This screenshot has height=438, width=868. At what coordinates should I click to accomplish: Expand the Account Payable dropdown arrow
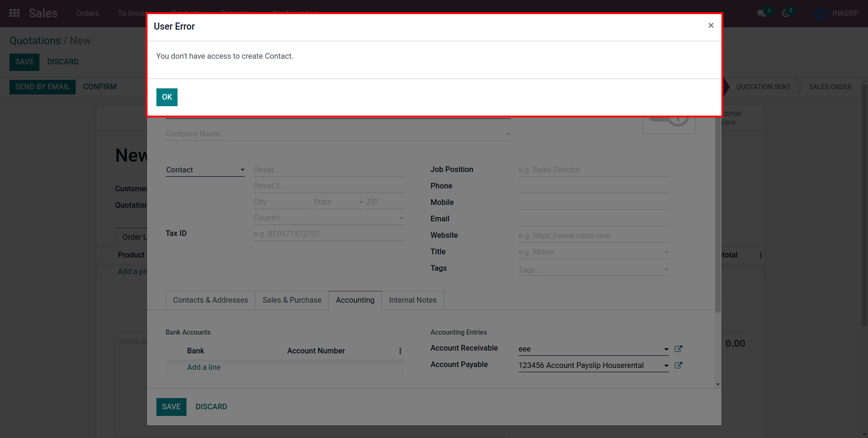click(x=666, y=366)
